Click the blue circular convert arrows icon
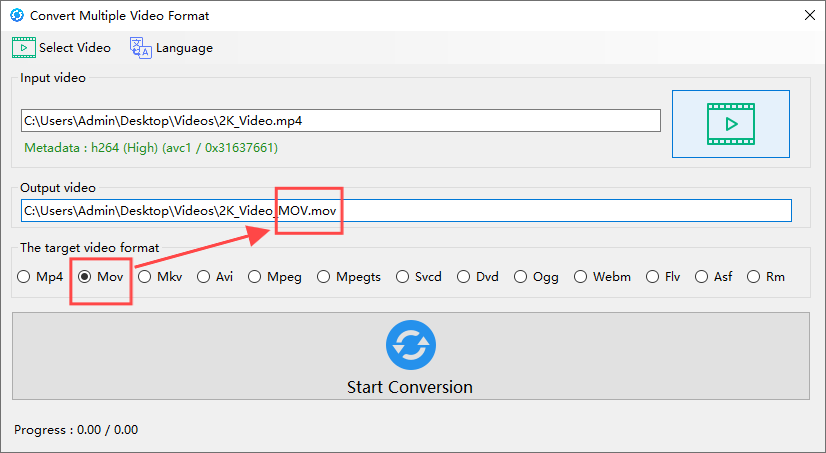This screenshot has width=826, height=453. click(411, 345)
